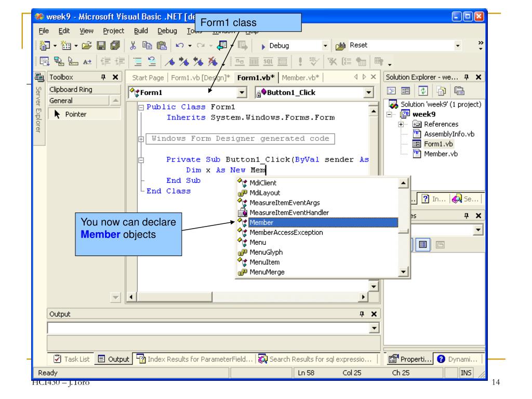Click the Open File folder icon
532x399 pixels.
click(87, 46)
